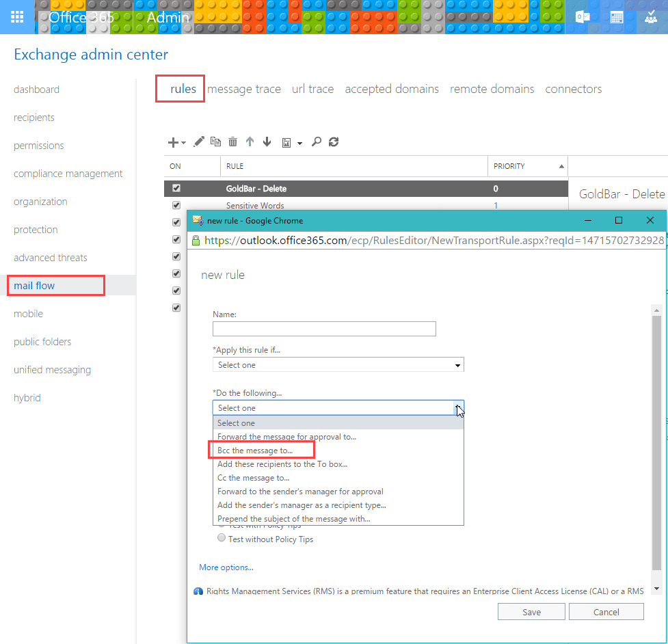The height and width of the screenshot is (644, 668).
Task: Open the Office 365 app launcher grid
Action: pos(17,17)
